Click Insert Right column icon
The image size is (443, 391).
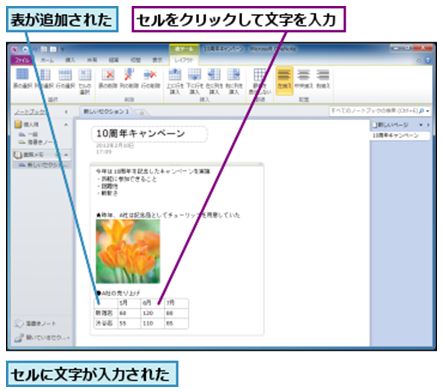(x=234, y=81)
